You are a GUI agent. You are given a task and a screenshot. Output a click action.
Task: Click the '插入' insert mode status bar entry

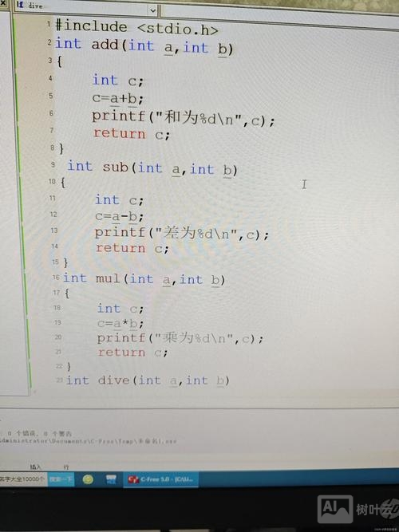[35, 467]
